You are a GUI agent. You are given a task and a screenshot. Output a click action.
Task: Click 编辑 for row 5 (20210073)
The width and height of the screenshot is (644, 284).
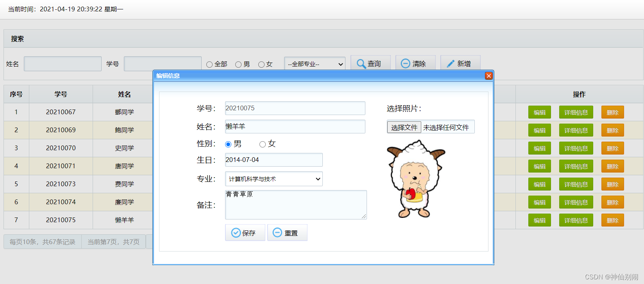pos(540,184)
